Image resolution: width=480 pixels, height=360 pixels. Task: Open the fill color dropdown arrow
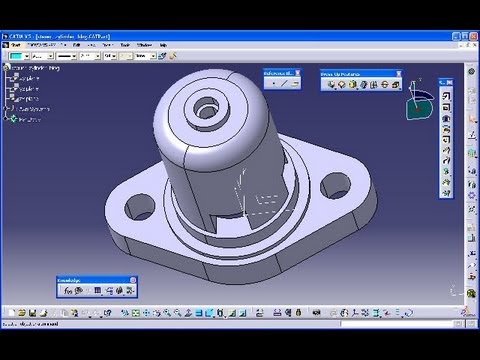coord(26,56)
